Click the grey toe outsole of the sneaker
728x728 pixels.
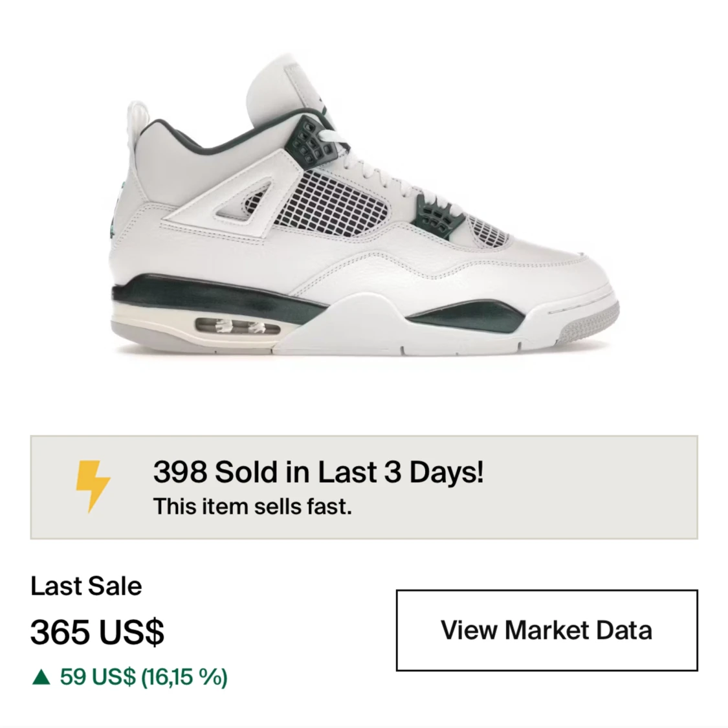click(x=590, y=325)
